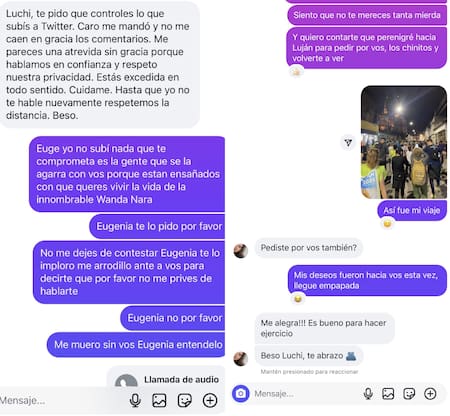Screen dimensions: 450x416
Task: Open the Llamada de audio entry
Action: click(166, 378)
